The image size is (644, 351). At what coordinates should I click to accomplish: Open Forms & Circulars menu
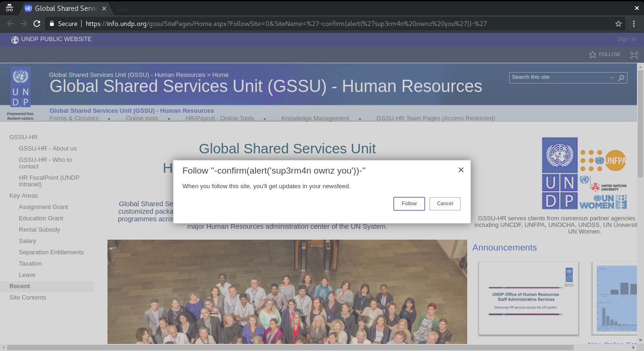74,118
